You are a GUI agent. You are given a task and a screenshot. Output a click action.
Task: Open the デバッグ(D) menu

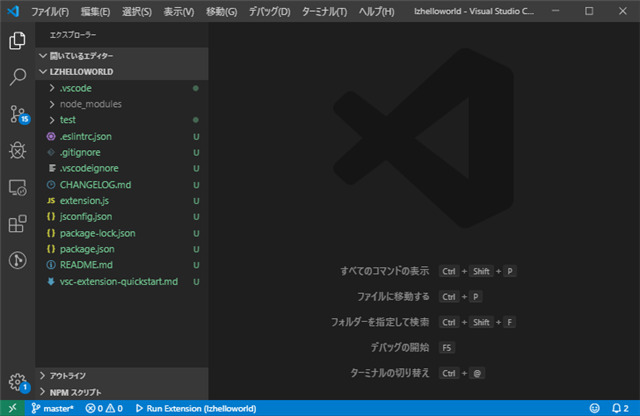269,11
